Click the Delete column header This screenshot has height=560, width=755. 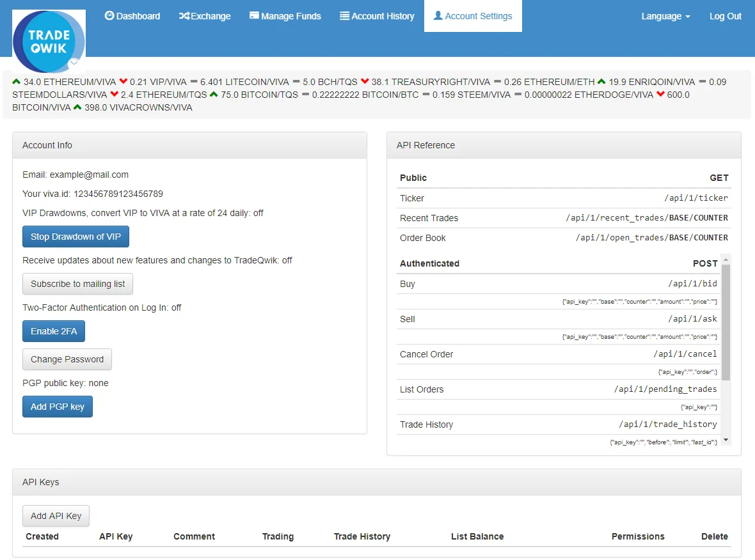click(x=715, y=536)
